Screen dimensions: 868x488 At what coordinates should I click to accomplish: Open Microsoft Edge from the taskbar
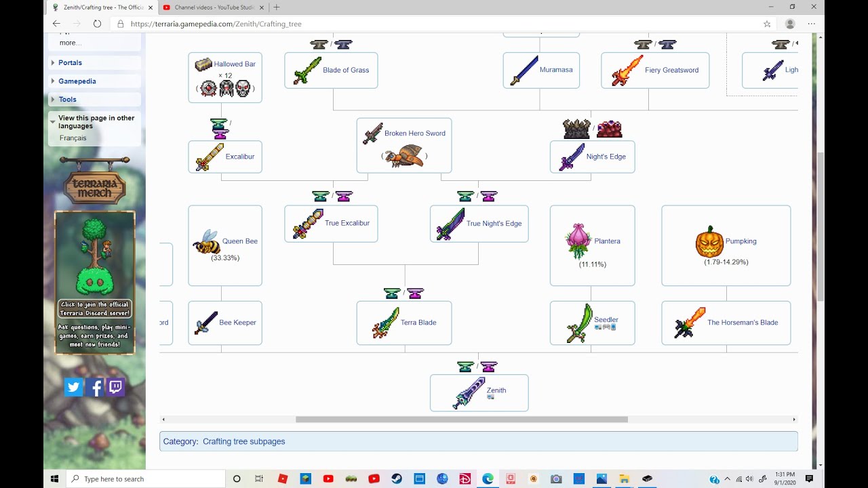(x=488, y=479)
